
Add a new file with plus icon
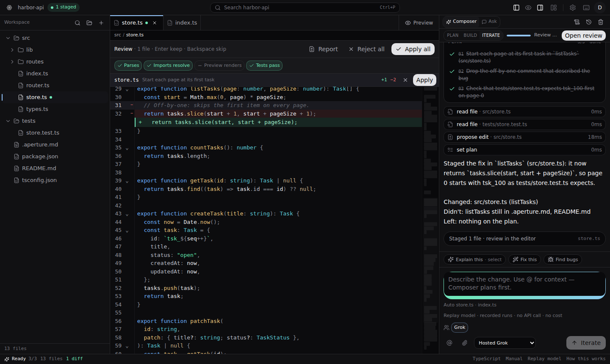pyautogui.click(x=101, y=23)
